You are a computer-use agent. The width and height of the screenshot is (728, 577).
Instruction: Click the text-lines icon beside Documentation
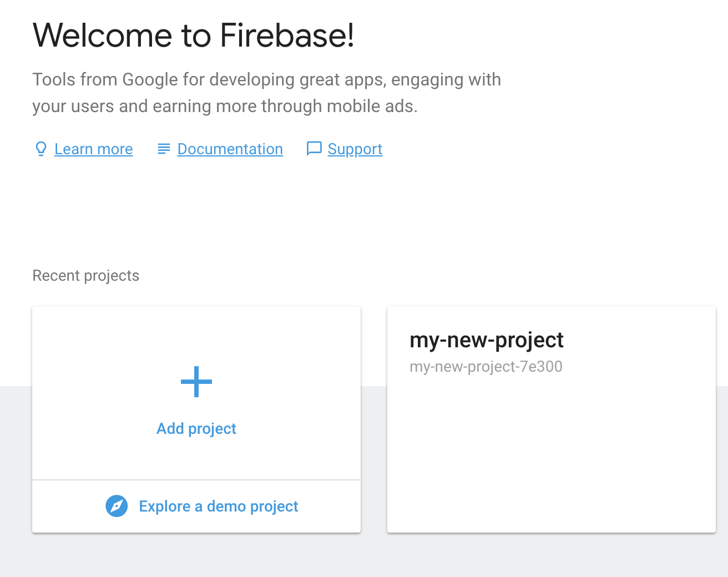[164, 149]
